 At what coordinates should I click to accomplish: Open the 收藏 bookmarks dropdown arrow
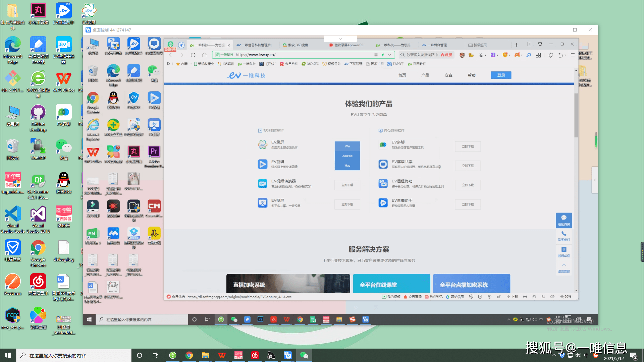(x=191, y=64)
